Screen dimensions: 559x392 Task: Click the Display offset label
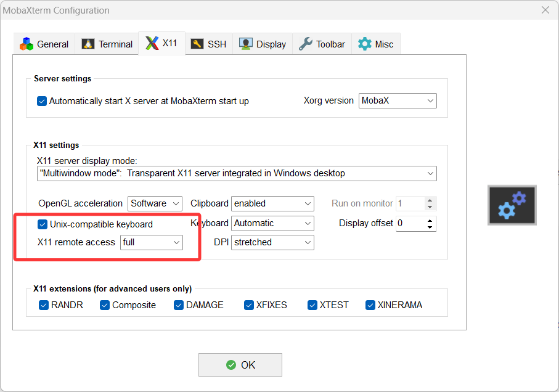pyautogui.click(x=365, y=223)
